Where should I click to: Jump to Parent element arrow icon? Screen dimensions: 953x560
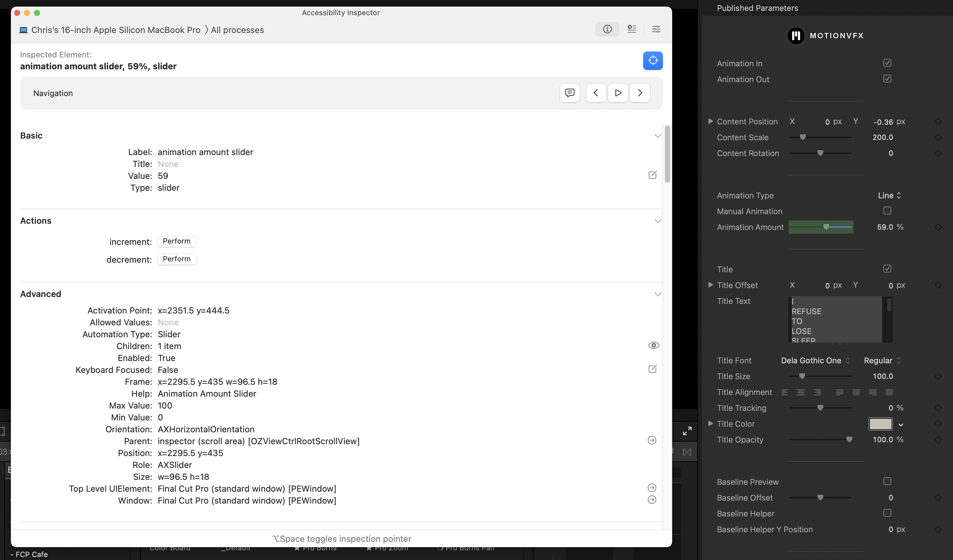point(652,440)
